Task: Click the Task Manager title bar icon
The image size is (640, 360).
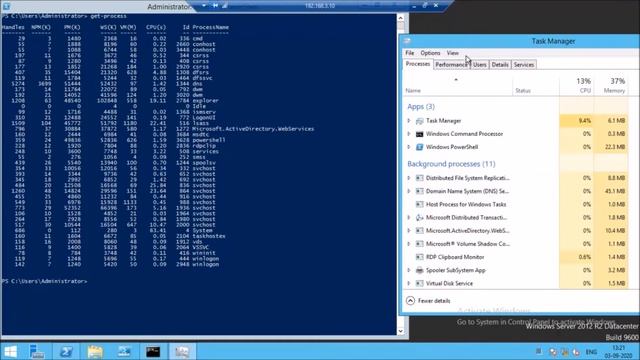Action: pos(407,41)
